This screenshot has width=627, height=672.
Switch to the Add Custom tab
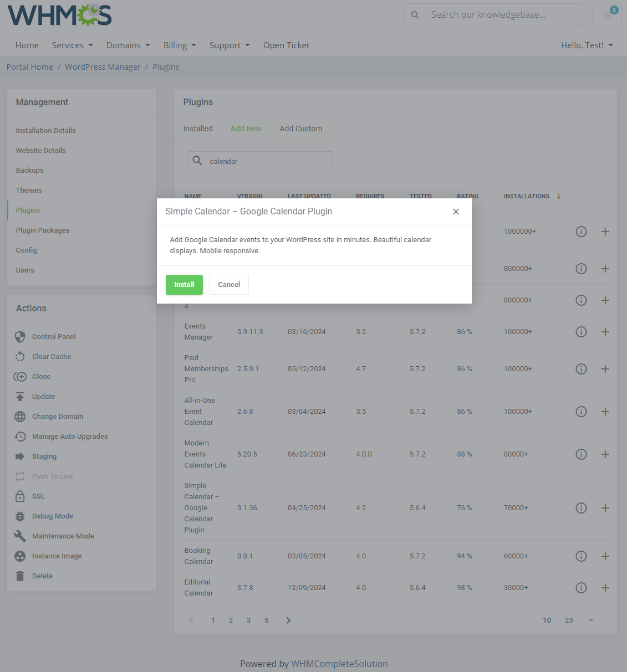300,129
